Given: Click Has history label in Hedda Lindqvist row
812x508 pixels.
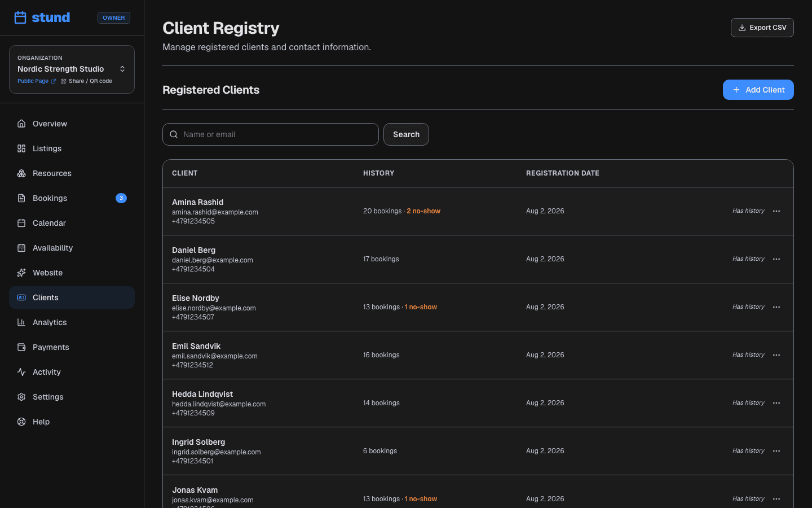Looking at the screenshot, I should click(748, 403).
